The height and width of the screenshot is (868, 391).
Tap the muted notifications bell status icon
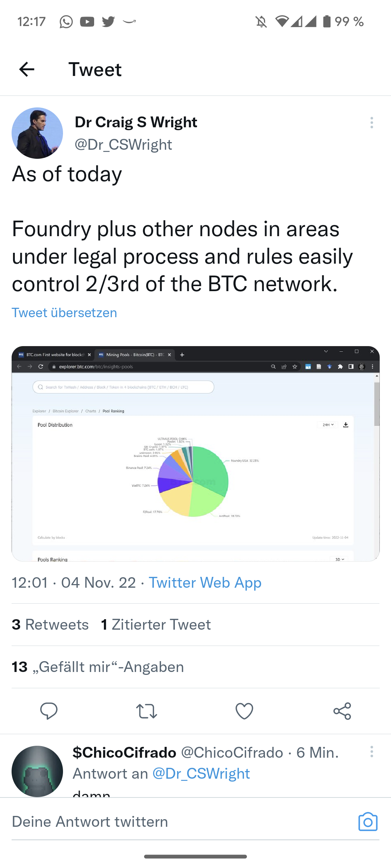tap(261, 22)
